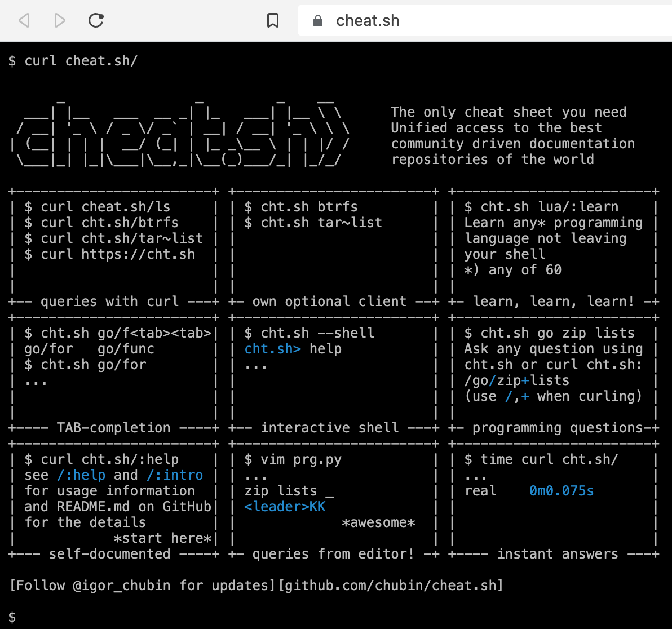Focus the address bar showing cheat.sh
This screenshot has width=672, height=629.
click(x=484, y=20)
